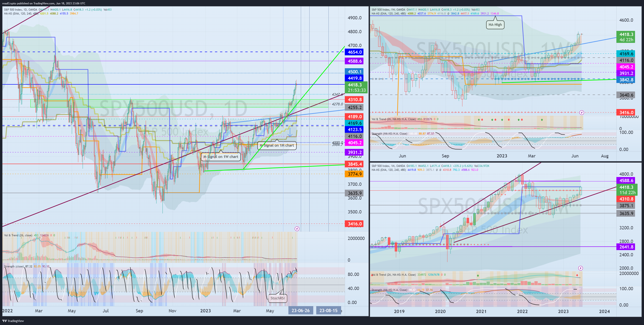Click the M-Signal on 1M chart callout
This screenshot has width=644, height=325.
click(x=277, y=145)
